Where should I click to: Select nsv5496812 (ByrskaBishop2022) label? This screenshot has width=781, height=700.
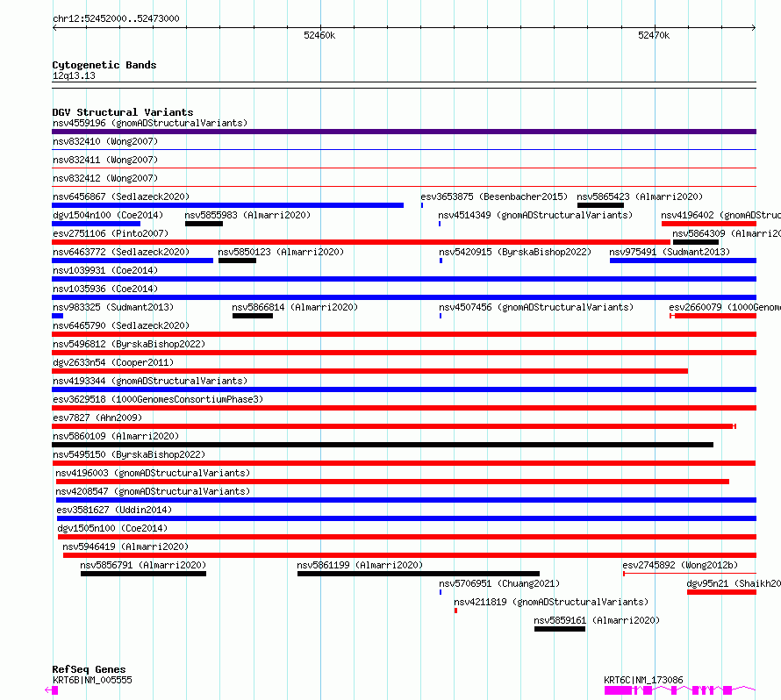point(129,344)
